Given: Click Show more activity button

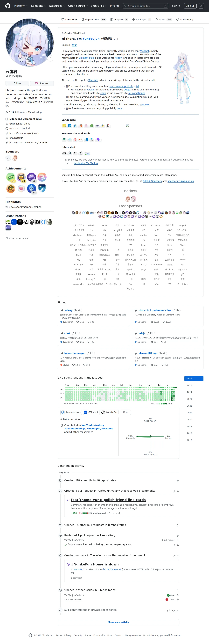Looking at the screenshot, I should pos(118,622).
